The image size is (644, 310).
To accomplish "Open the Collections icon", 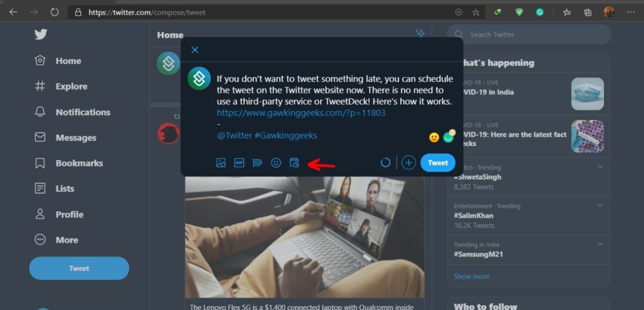I will (588, 12).
